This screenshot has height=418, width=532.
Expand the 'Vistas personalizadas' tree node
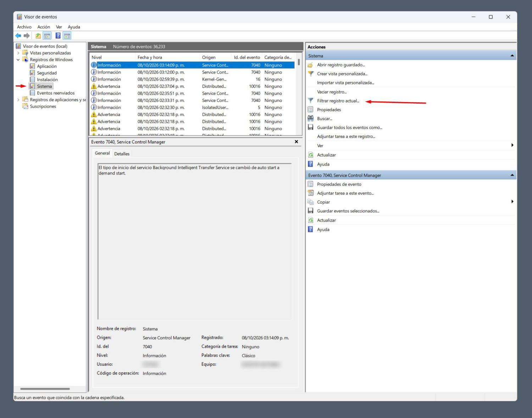tap(18, 53)
